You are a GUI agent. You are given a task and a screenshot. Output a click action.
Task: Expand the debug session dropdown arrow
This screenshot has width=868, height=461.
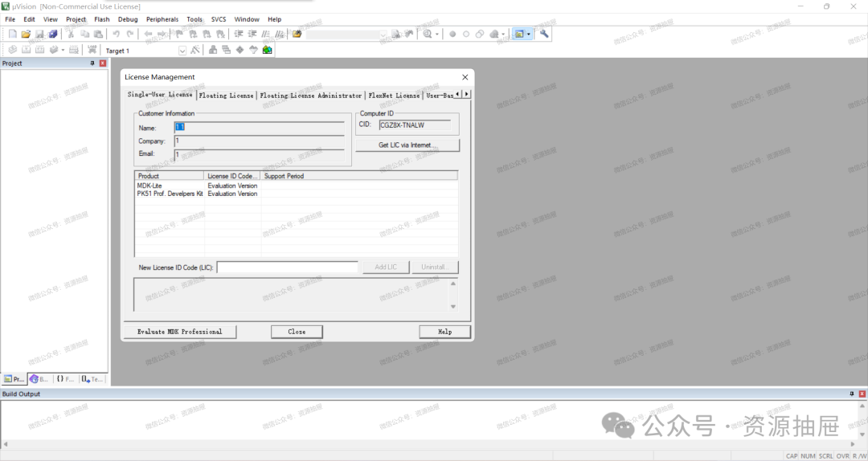point(436,35)
